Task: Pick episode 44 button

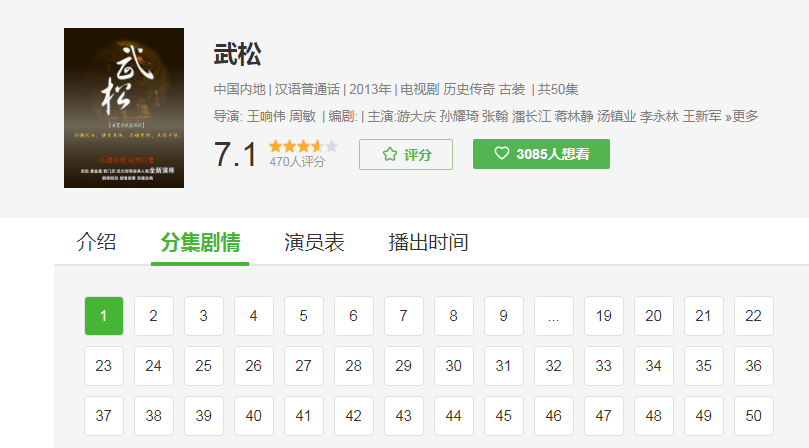Action: point(454,416)
